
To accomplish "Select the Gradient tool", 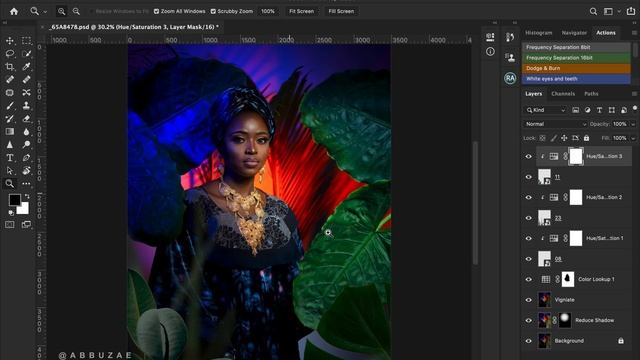I will pyautogui.click(x=10, y=131).
